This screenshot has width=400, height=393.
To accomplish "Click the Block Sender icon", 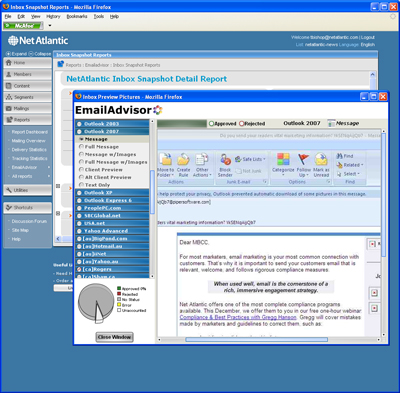I will 225,159.
